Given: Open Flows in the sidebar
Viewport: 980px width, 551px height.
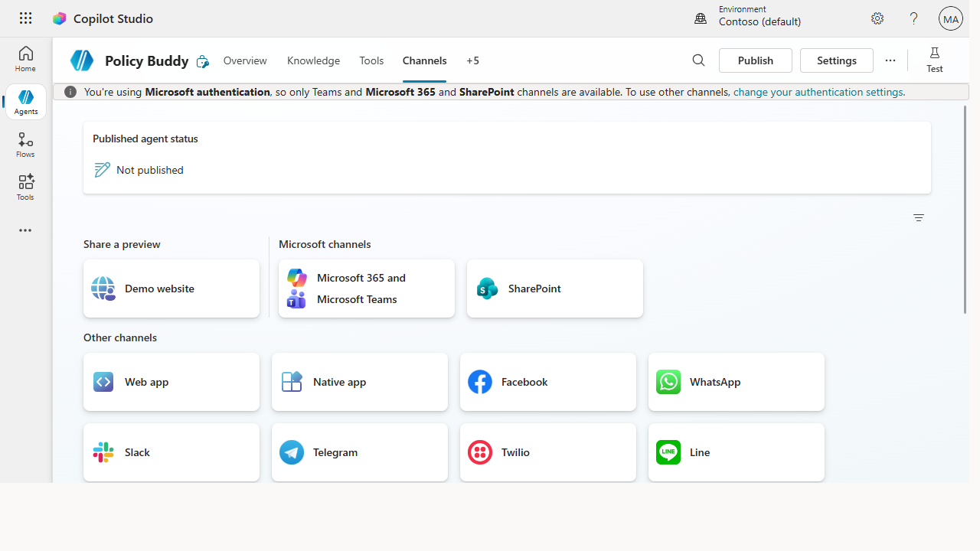Looking at the screenshot, I should [25, 145].
